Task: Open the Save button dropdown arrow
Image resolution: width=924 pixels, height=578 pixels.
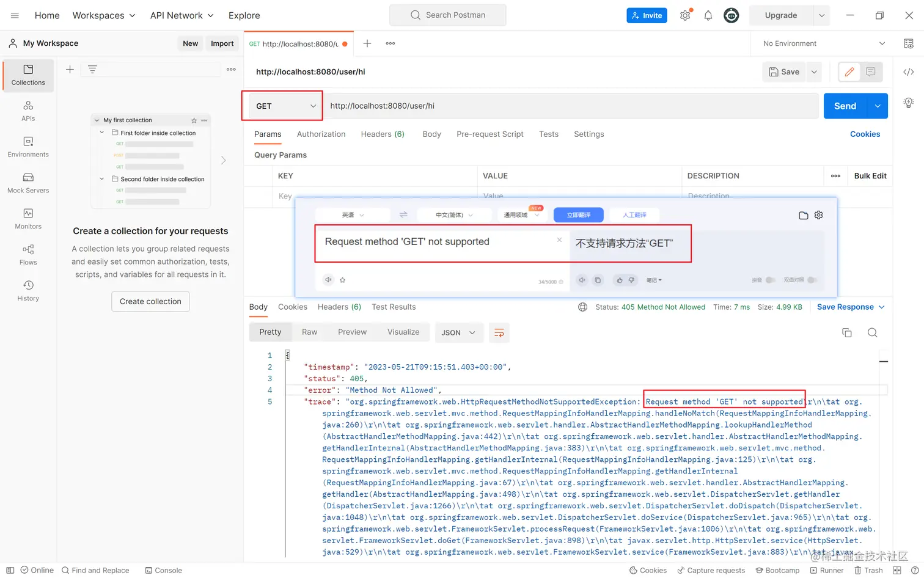Action: click(814, 71)
